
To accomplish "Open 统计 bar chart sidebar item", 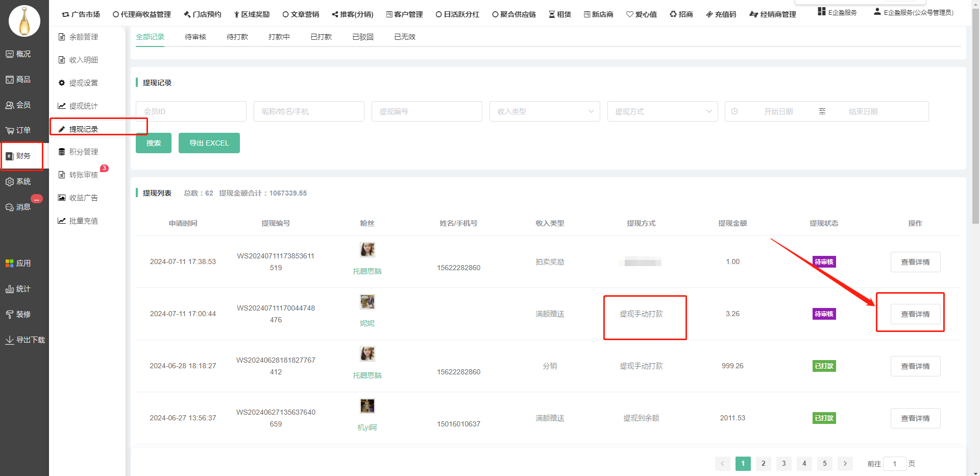I will (18, 289).
